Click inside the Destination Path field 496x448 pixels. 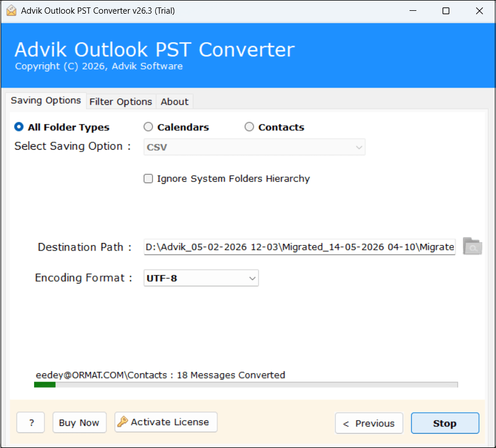pyautogui.click(x=300, y=247)
